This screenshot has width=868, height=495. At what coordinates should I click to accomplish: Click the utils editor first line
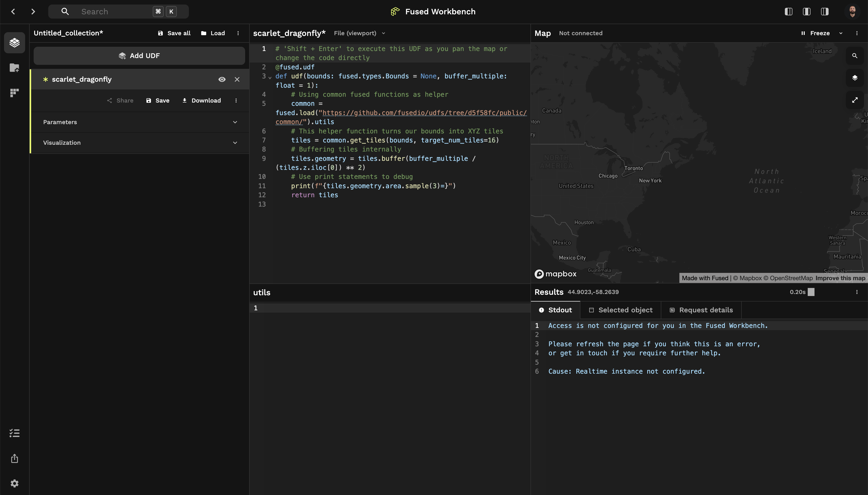coord(390,308)
